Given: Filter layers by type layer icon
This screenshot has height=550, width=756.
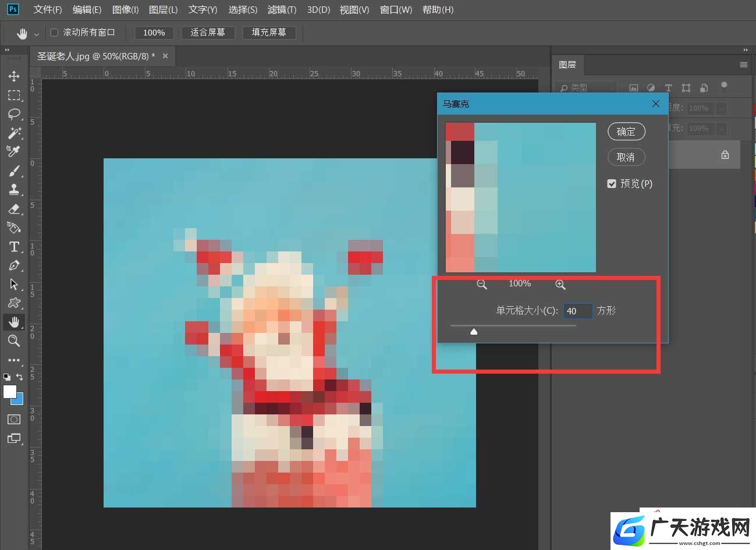Looking at the screenshot, I should [x=668, y=88].
